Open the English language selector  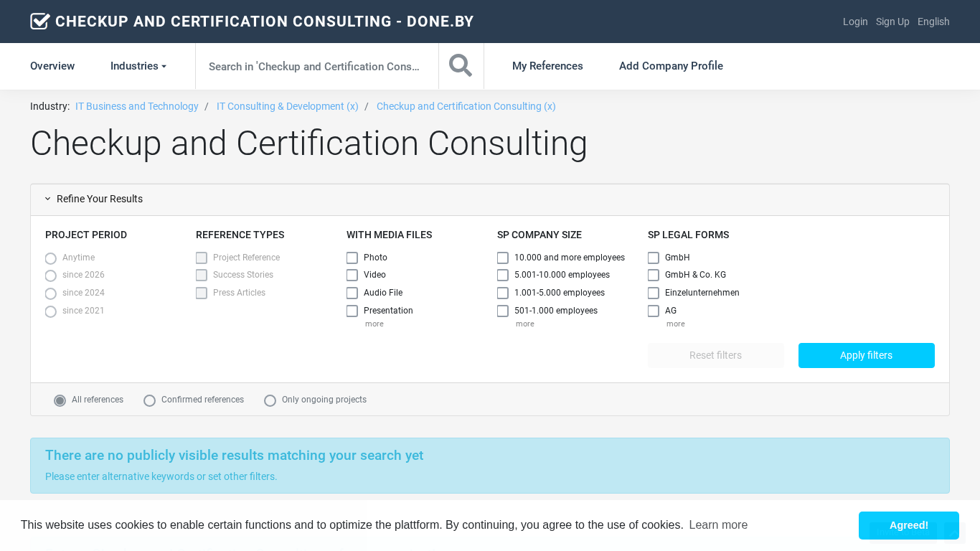pos(933,22)
